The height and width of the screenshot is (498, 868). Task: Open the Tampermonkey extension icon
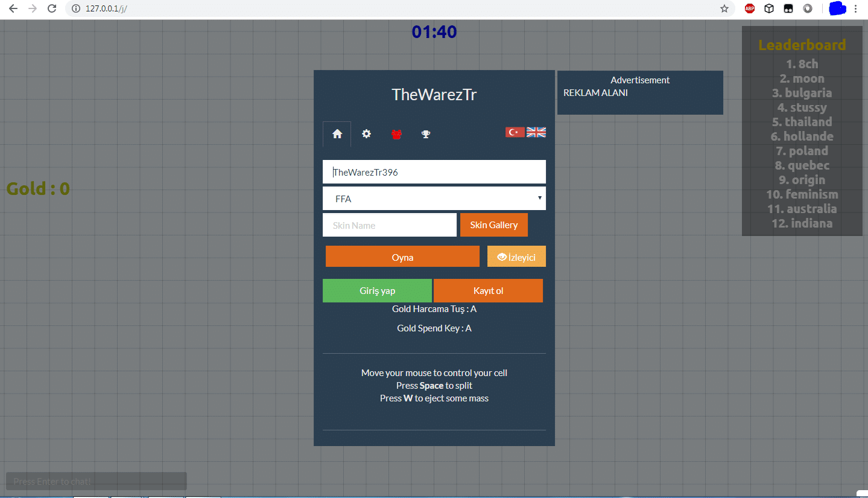point(788,8)
